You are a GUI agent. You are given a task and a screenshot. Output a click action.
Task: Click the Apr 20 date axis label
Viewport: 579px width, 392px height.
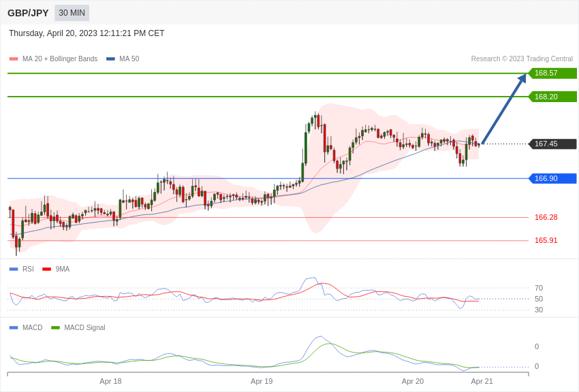413,381
